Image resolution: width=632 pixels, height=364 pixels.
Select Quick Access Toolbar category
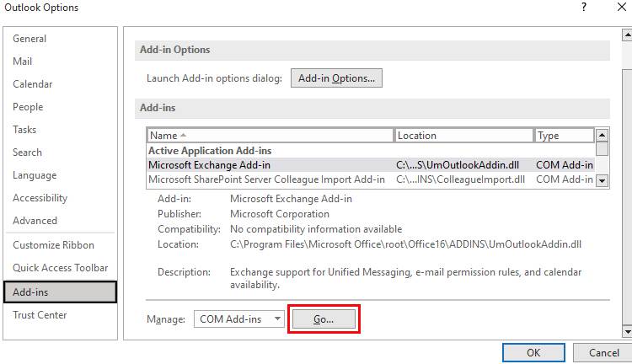pos(60,268)
